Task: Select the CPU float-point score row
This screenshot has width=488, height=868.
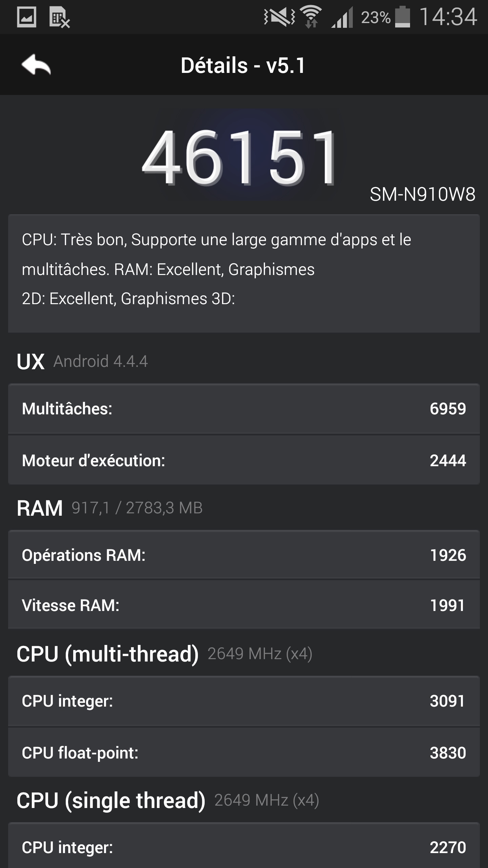Action: (x=244, y=753)
